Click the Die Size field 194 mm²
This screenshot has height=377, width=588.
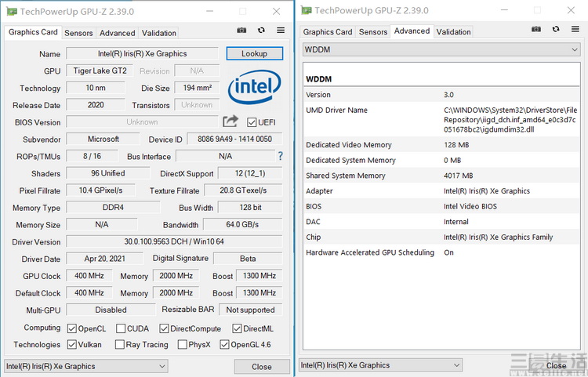(198, 88)
